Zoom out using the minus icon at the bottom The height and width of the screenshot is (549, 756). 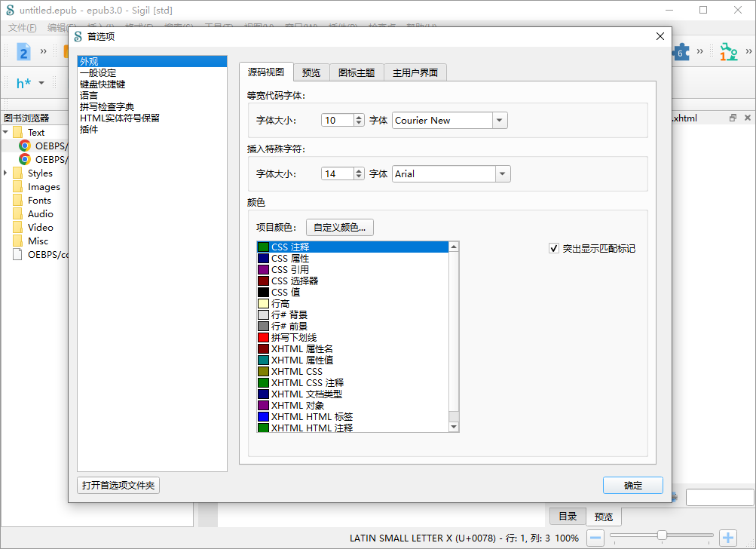[595, 537]
